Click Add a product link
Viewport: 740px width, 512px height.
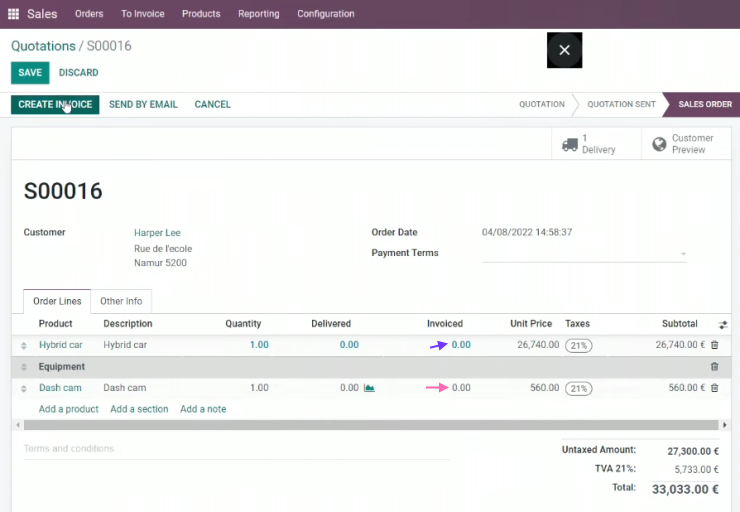(68, 409)
